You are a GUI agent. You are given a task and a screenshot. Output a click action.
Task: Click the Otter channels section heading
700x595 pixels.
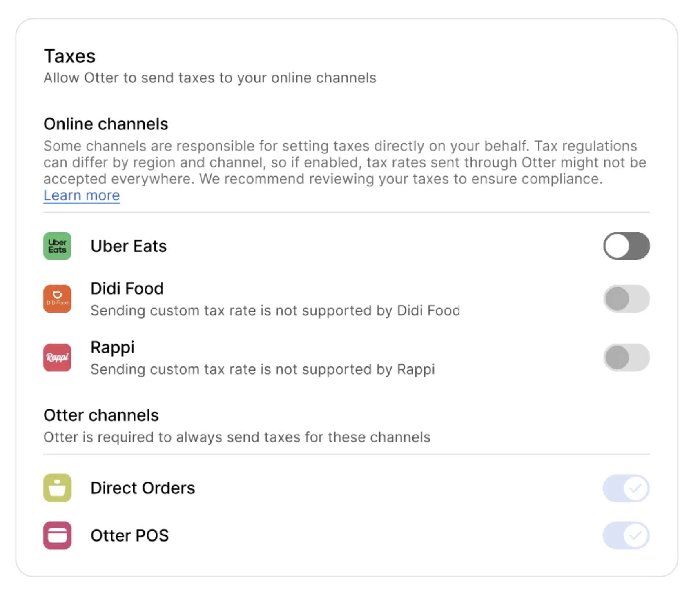[x=101, y=415]
